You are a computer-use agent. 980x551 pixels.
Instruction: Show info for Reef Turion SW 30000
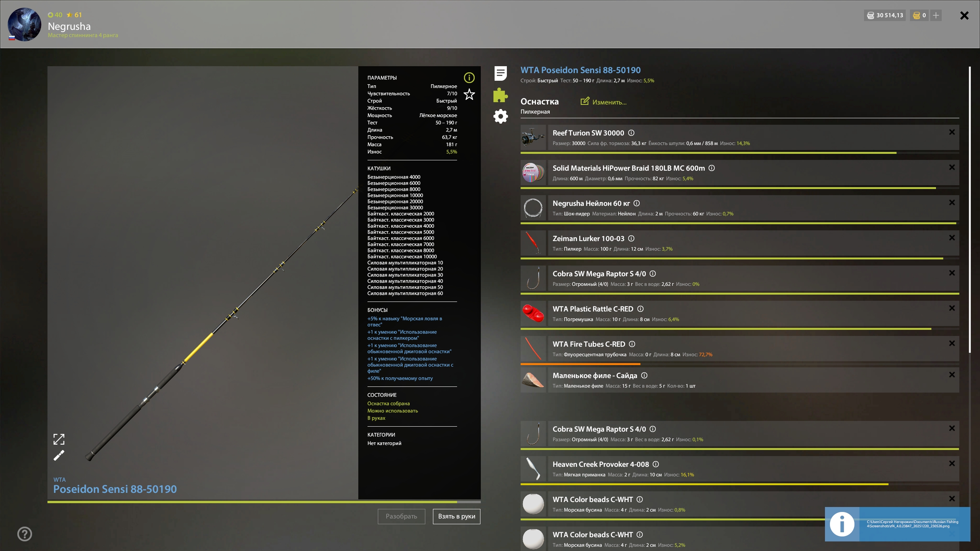click(x=631, y=133)
